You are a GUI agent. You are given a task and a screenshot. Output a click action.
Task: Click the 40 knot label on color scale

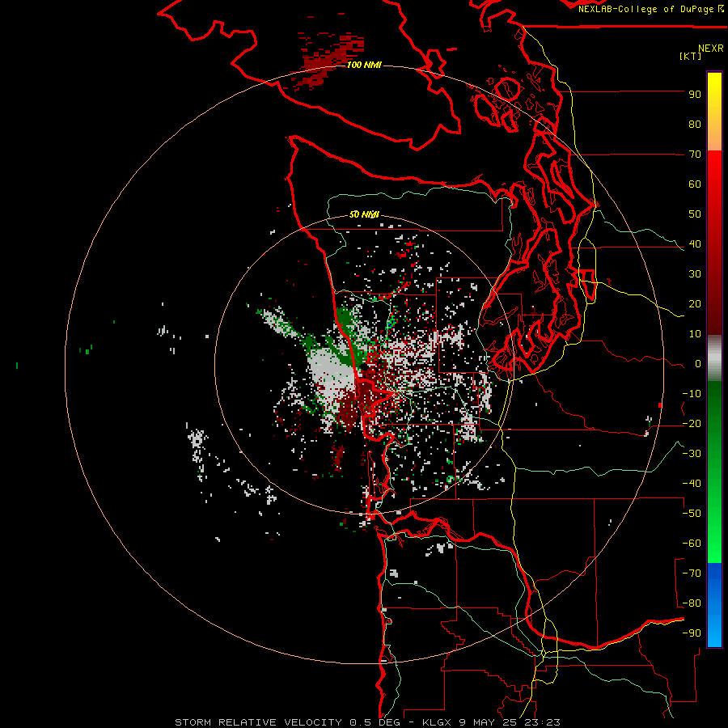coord(695,243)
